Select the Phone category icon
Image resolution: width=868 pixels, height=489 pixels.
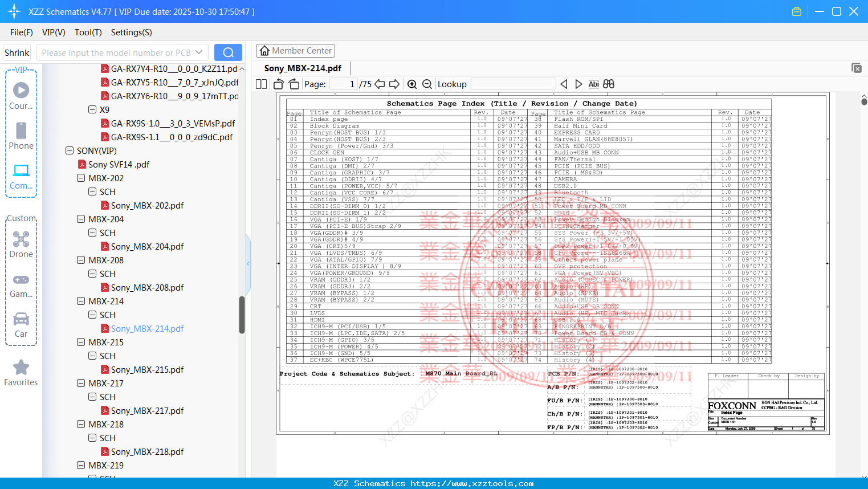21,136
